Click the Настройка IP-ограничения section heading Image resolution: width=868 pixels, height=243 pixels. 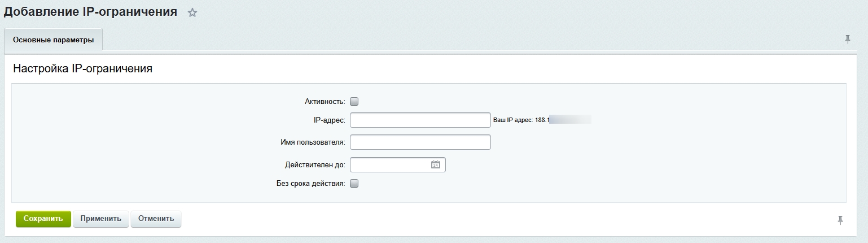click(x=82, y=69)
